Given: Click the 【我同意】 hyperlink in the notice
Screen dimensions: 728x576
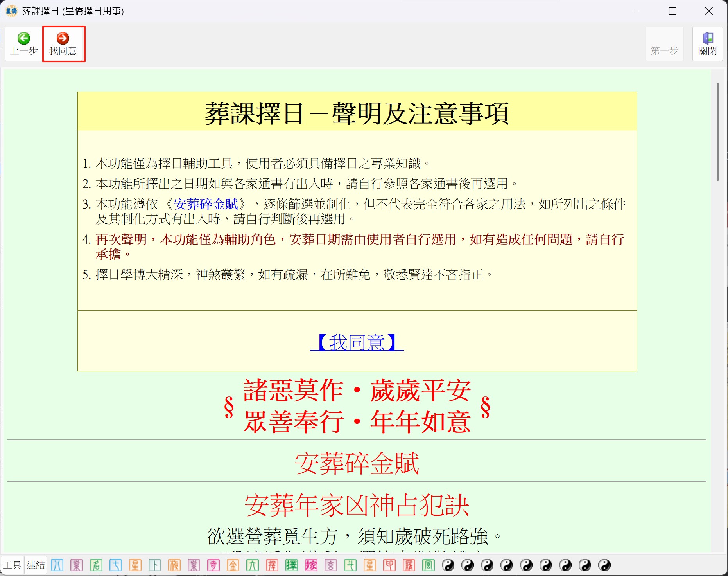Looking at the screenshot, I should click(x=357, y=342).
